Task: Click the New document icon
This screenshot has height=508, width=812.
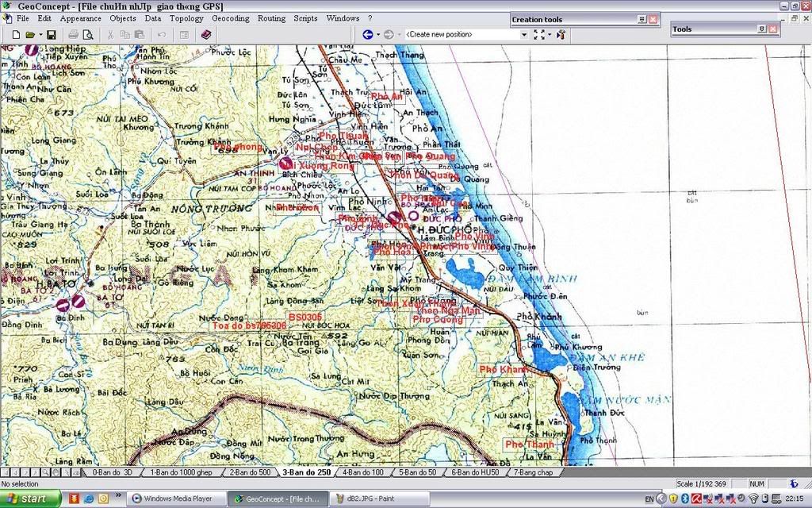Action: click(16, 35)
